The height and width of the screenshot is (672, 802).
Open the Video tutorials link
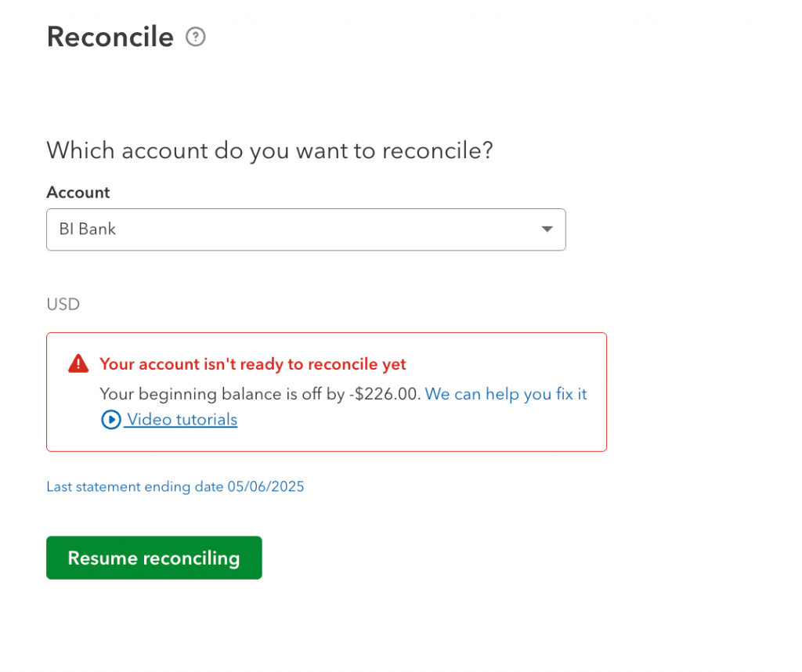coord(182,420)
